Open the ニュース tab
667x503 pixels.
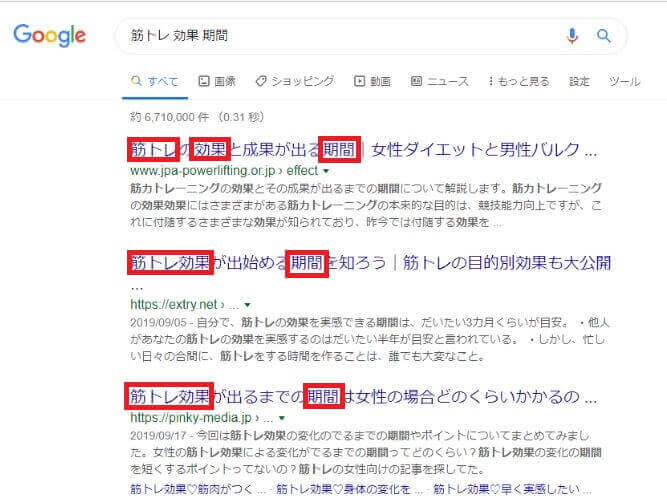point(439,81)
